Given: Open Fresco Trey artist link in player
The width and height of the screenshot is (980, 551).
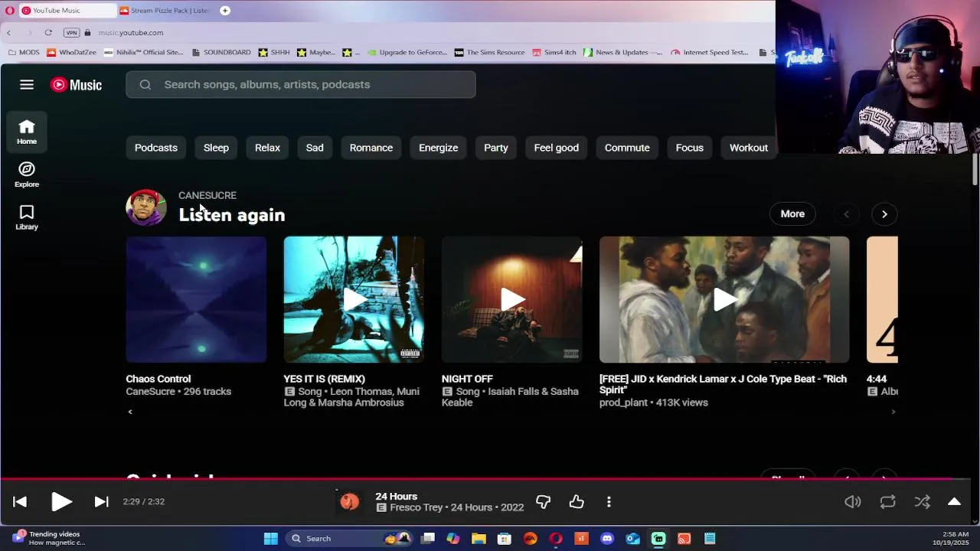Looking at the screenshot, I should click(417, 507).
